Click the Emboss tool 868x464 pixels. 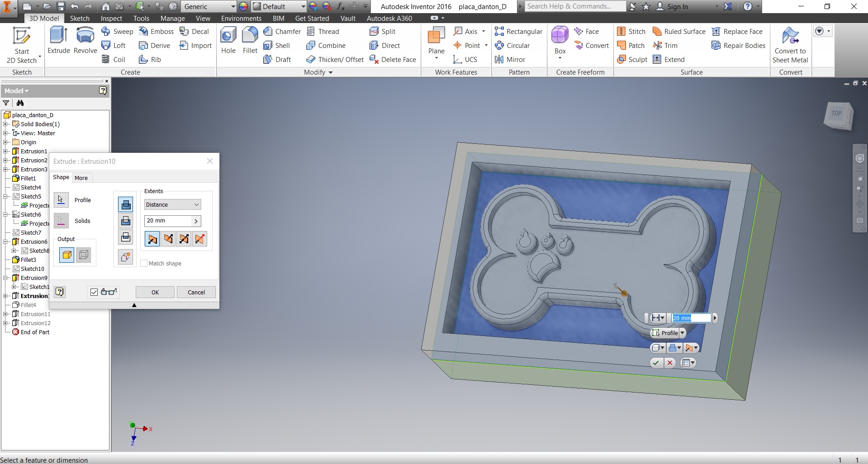(x=156, y=31)
